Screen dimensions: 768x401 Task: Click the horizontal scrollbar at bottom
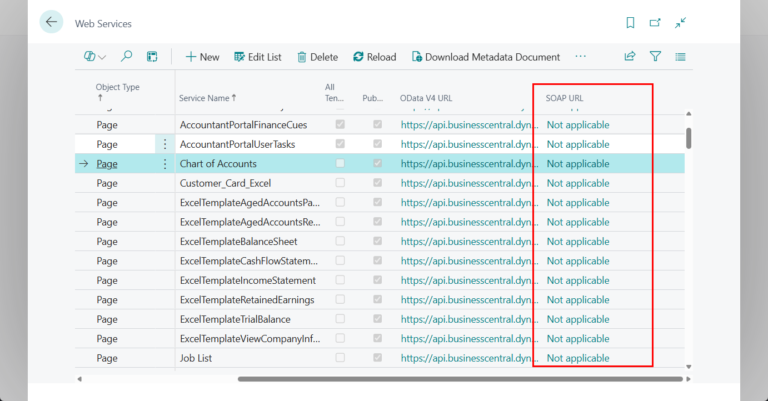460,379
